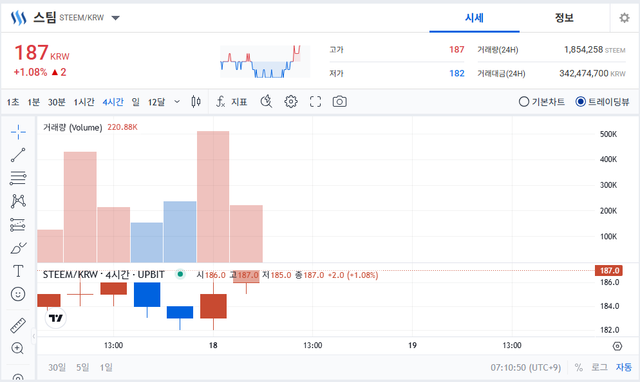Click the 220.88K volume value

coord(122,127)
